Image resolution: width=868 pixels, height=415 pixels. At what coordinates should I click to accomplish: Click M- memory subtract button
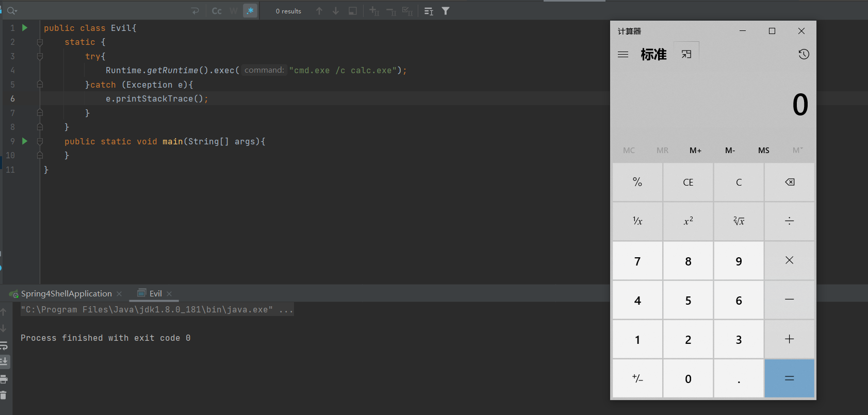click(x=730, y=151)
